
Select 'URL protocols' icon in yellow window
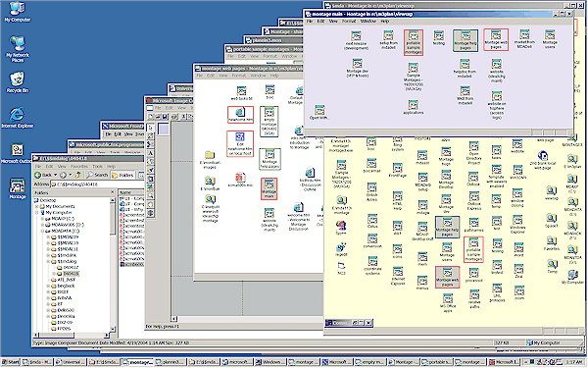(497, 292)
